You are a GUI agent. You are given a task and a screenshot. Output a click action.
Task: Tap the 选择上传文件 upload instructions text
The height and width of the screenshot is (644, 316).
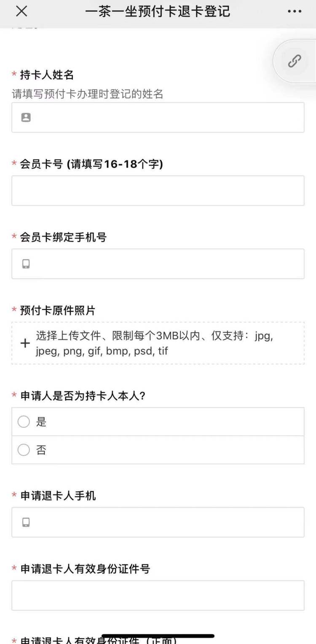click(154, 343)
